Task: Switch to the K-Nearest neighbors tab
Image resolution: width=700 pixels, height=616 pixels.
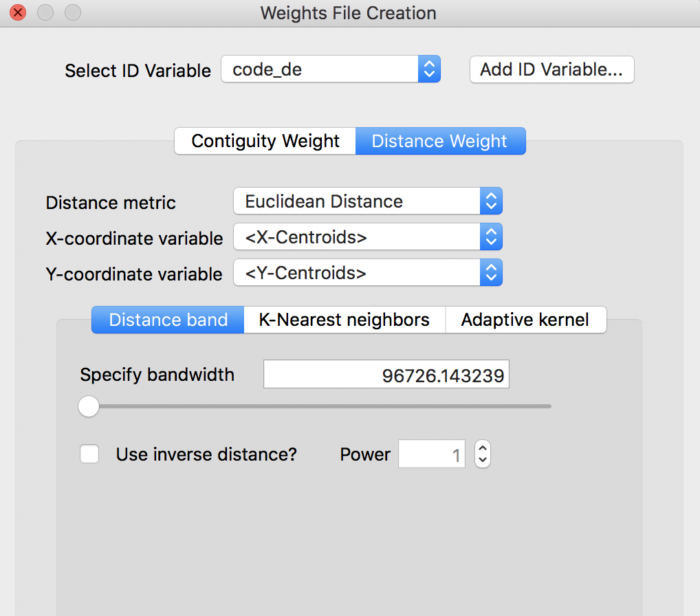Action: (344, 320)
